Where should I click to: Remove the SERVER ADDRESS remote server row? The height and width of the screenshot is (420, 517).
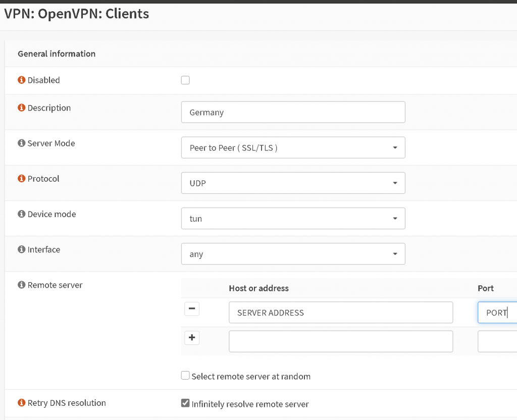click(x=192, y=308)
